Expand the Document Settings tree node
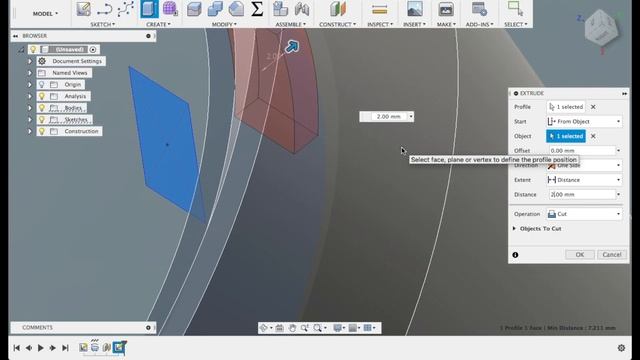The width and height of the screenshot is (640, 360). click(x=30, y=61)
